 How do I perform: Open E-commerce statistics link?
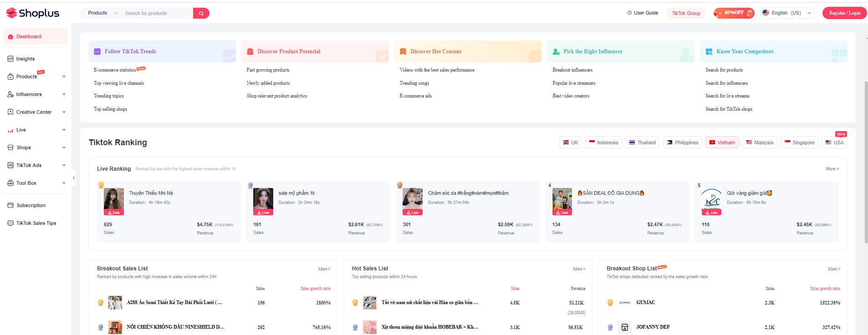[115, 70]
